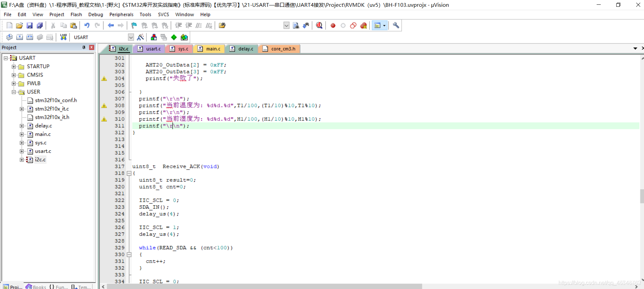Screen dimensions: 644x289
Task: Insert a bookmark with the flag icon
Action: tap(134, 25)
